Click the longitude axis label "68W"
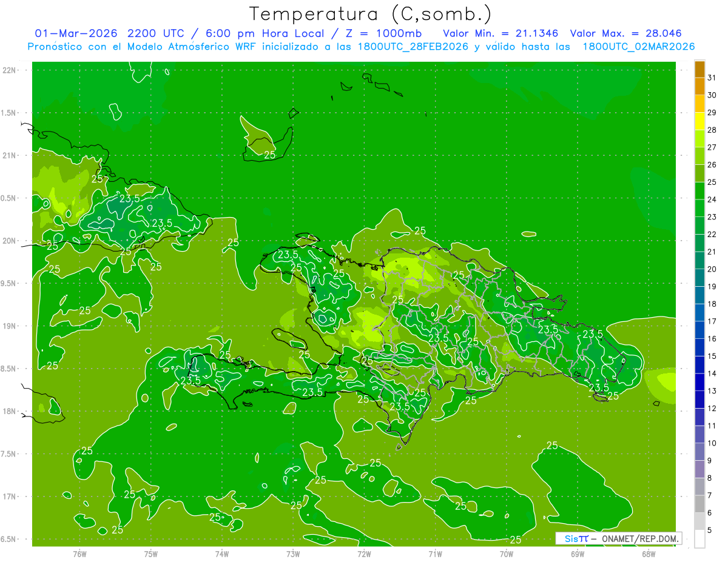This screenshot has width=728, height=562. [x=649, y=554]
